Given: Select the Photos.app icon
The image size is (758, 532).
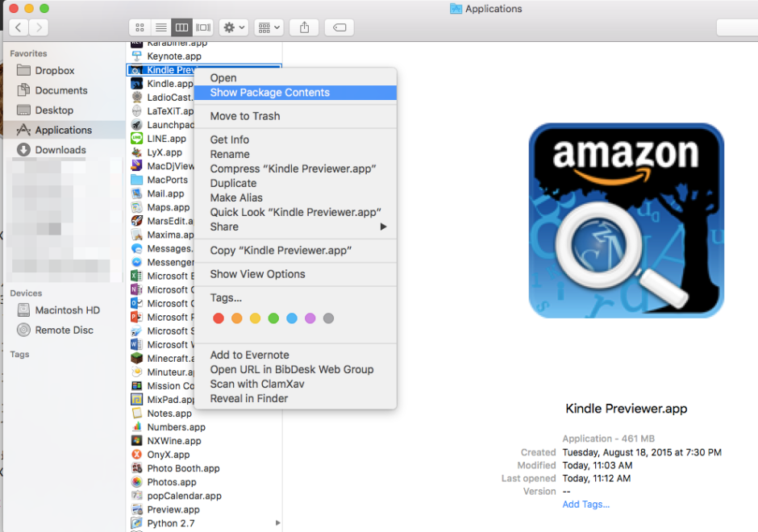Looking at the screenshot, I should click(137, 482).
